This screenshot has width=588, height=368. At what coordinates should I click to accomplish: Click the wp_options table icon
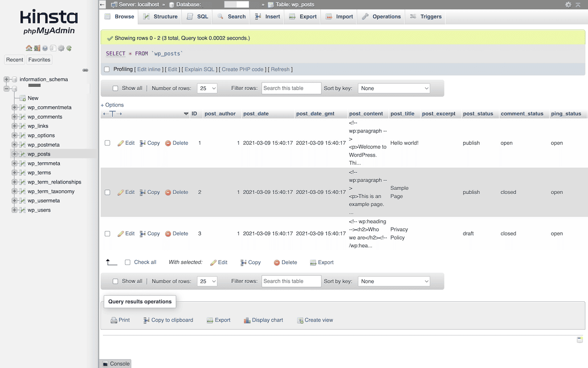coord(22,135)
